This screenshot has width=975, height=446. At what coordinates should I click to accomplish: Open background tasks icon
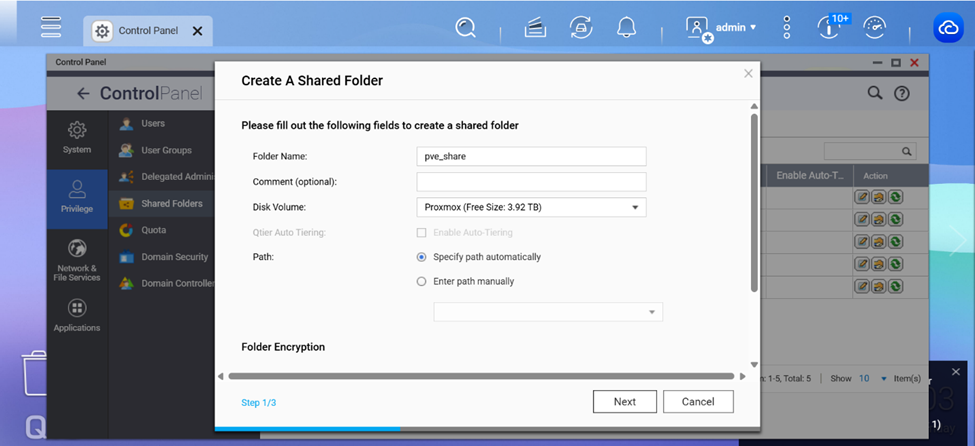click(581, 28)
